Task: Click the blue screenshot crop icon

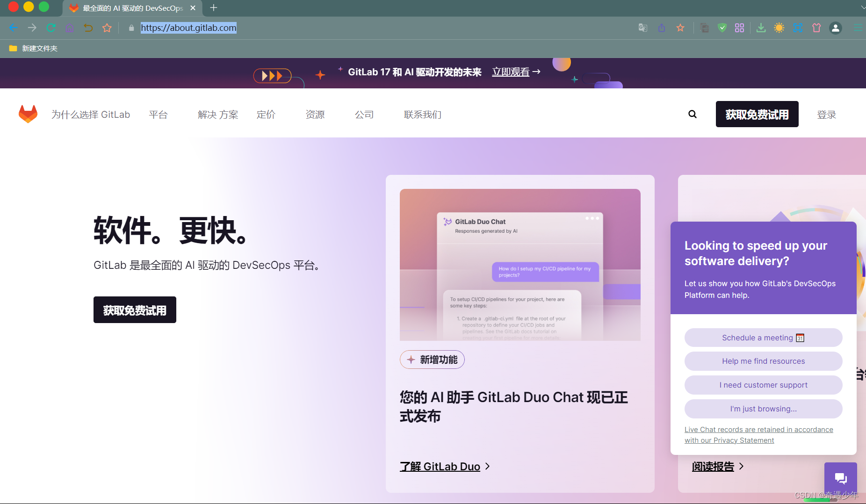Action: (798, 28)
